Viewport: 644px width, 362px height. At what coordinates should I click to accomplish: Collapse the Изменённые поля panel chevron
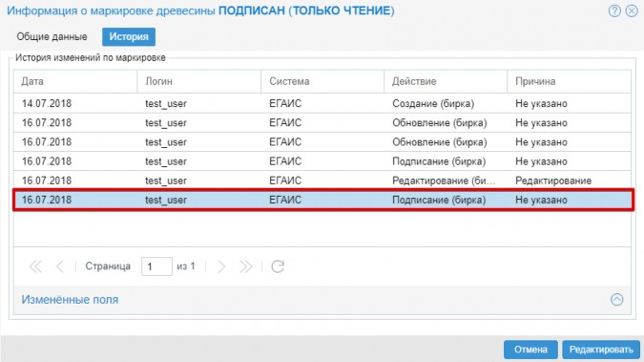tap(616, 300)
